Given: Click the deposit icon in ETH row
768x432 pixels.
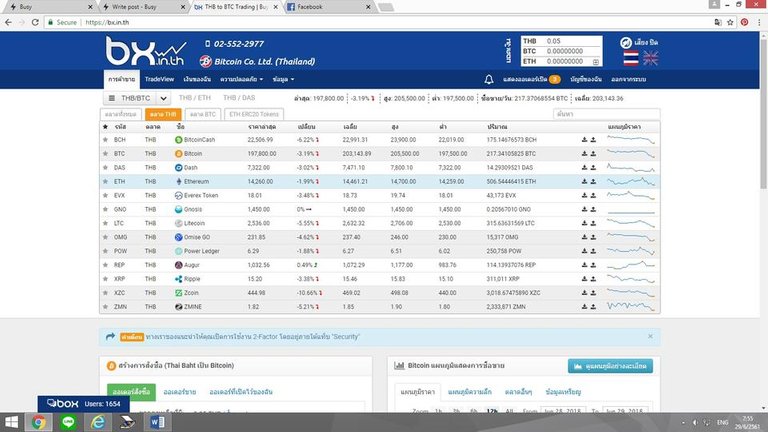Looking at the screenshot, I should point(584,181).
